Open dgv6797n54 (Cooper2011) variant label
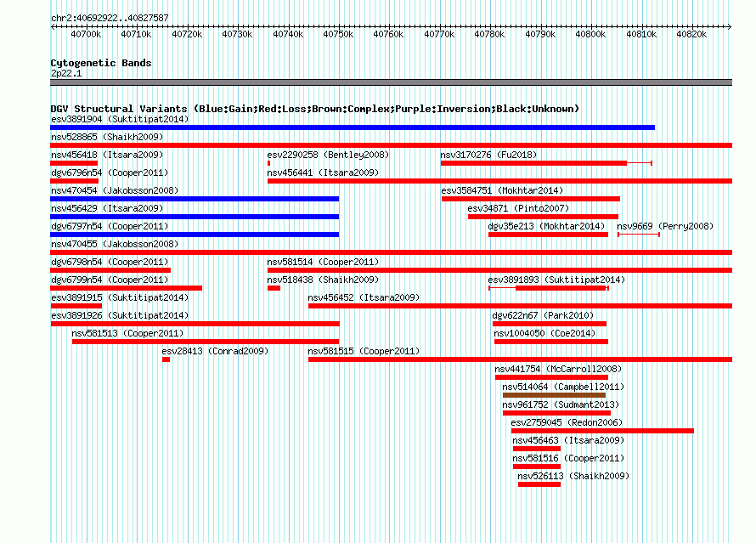This screenshot has width=756, height=543. (110, 226)
